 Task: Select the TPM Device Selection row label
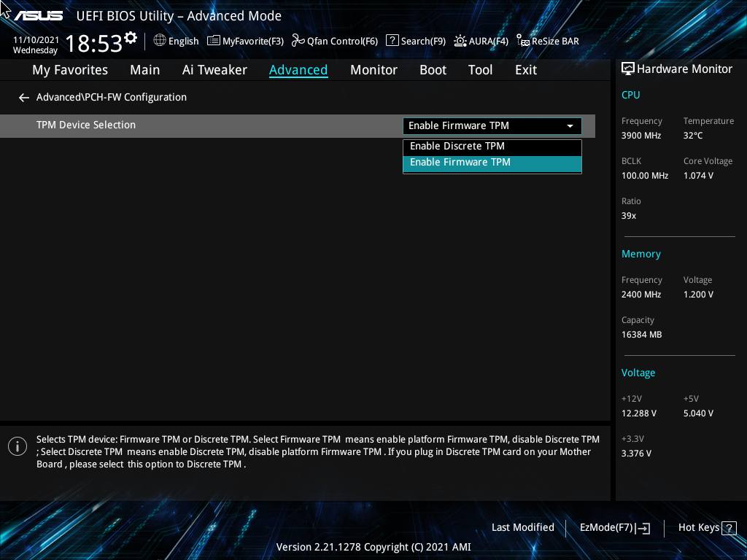[x=86, y=125]
